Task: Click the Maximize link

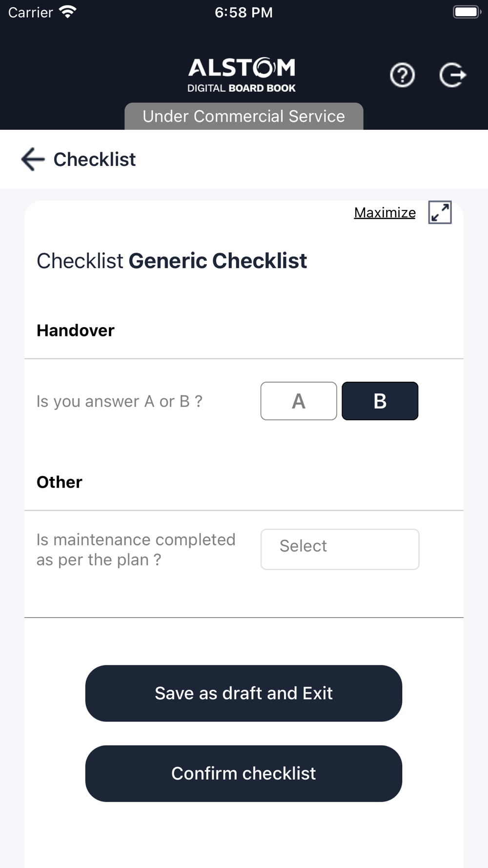Action: 385,212
